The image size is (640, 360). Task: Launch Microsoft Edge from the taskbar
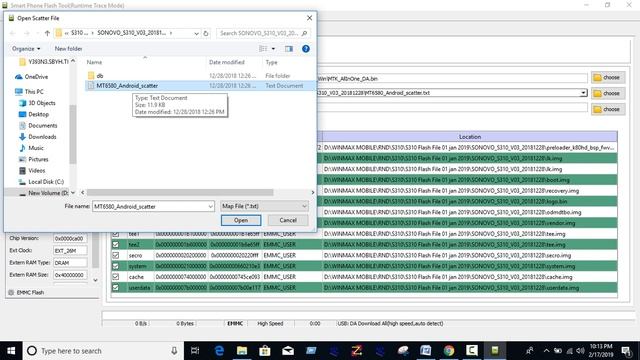(x=219, y=351)
